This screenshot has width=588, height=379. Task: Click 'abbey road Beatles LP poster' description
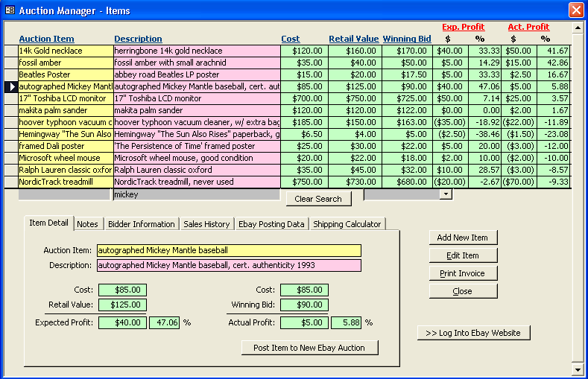click(x=197, y=74)
